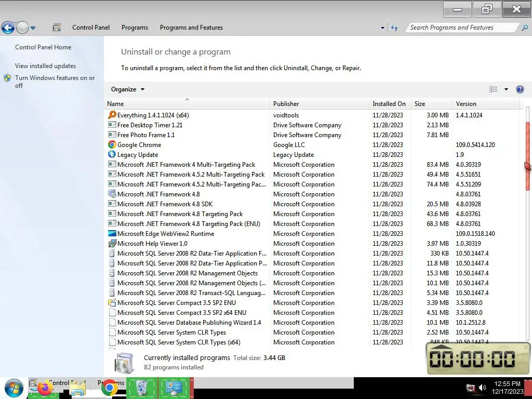Select SQL Server Database Publishing Wizard 1.4
Image resolution: width=532 pixels, height=399 pixels.
pyautogui.click(x=189, y=322)
